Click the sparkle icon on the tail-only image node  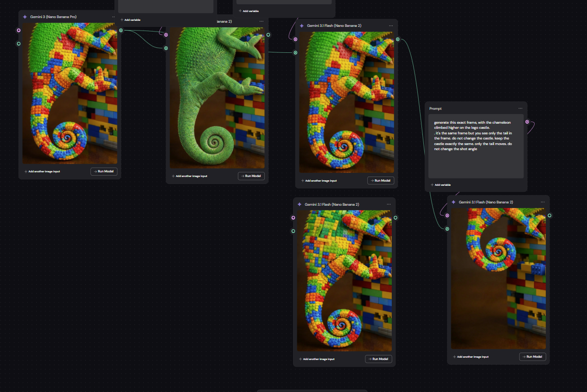pyautogui.click(x=453, y=202)
